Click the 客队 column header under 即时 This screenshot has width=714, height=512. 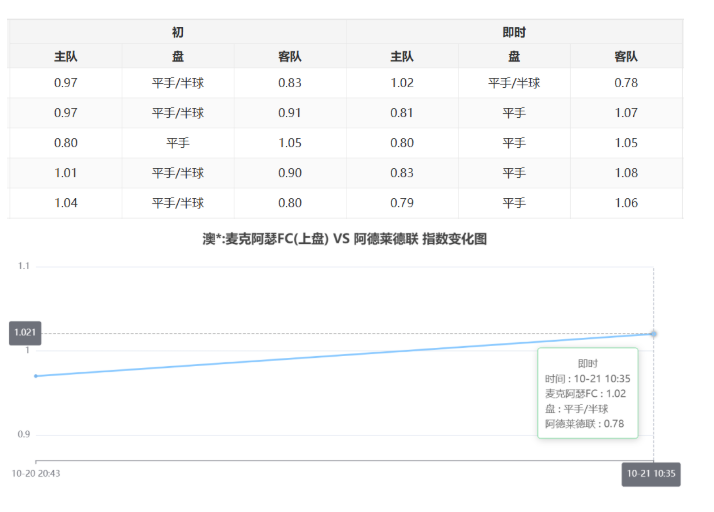coord(626,57)
